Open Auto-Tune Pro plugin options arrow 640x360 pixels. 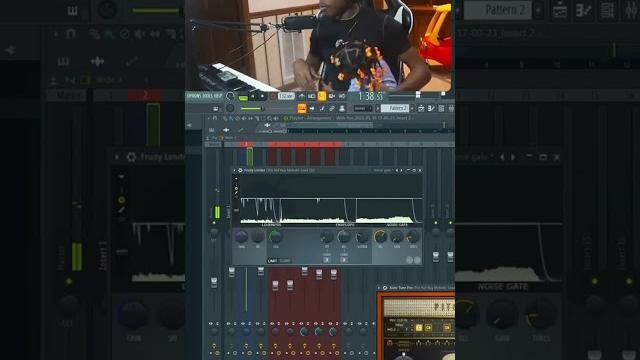pyautogui.click(x=379, y=288)
